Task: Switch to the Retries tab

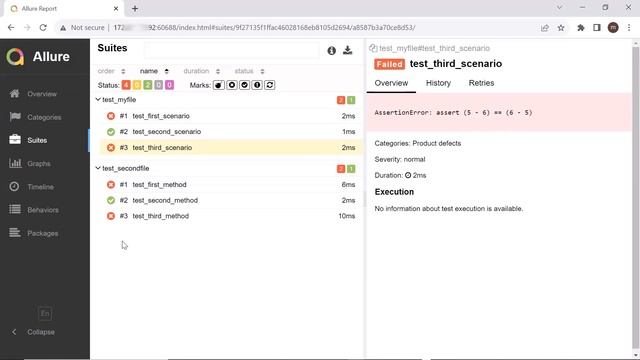Action: coord(481,83)
